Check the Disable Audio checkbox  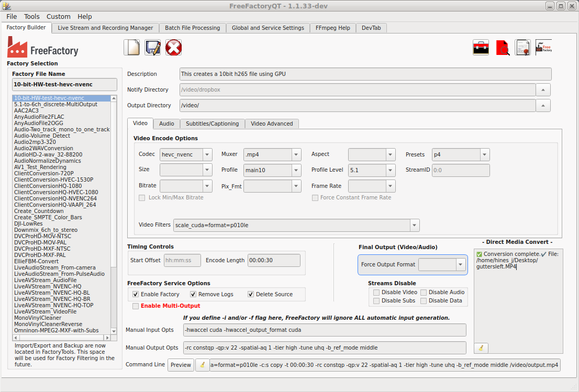(x=424, y=293)
